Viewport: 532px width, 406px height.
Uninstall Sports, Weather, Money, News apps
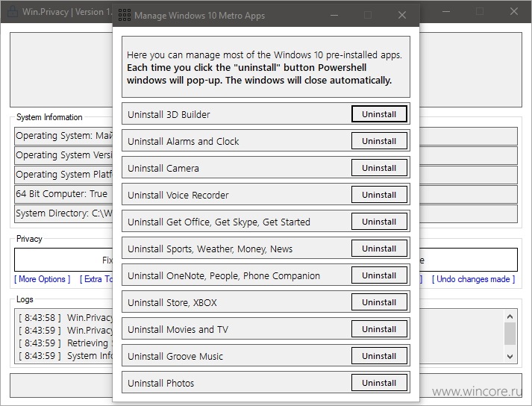pyautogui.click(x=379, y=248)
